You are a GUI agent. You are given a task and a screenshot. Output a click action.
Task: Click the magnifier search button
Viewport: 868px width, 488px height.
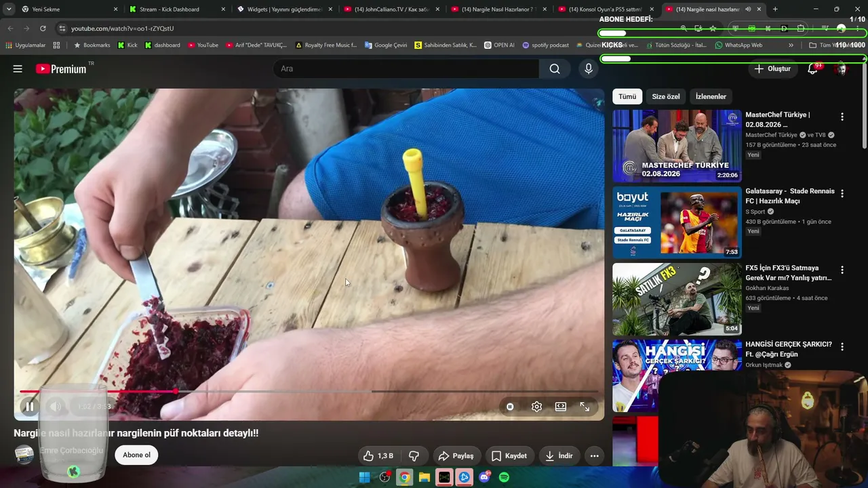555,68
